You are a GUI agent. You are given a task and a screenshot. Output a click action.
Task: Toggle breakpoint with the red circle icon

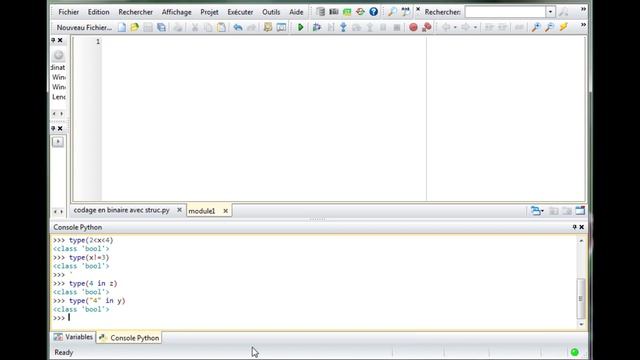[x=413, y=27]
